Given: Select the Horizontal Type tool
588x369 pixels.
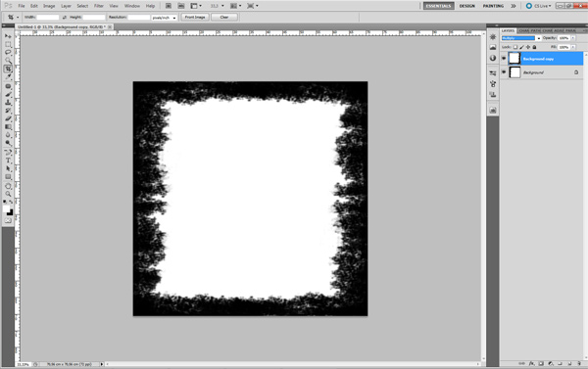Looking at the screenshot, I should point(8,161).
